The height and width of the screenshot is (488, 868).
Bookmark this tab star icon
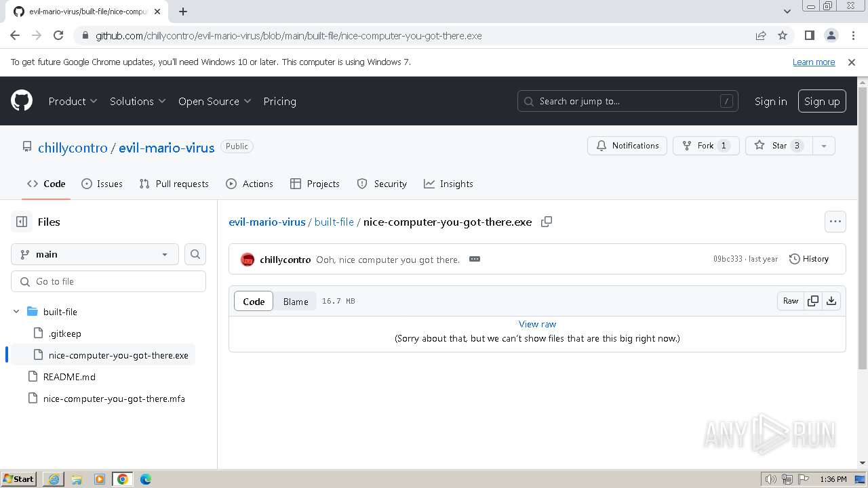click(x=783, y=35)
